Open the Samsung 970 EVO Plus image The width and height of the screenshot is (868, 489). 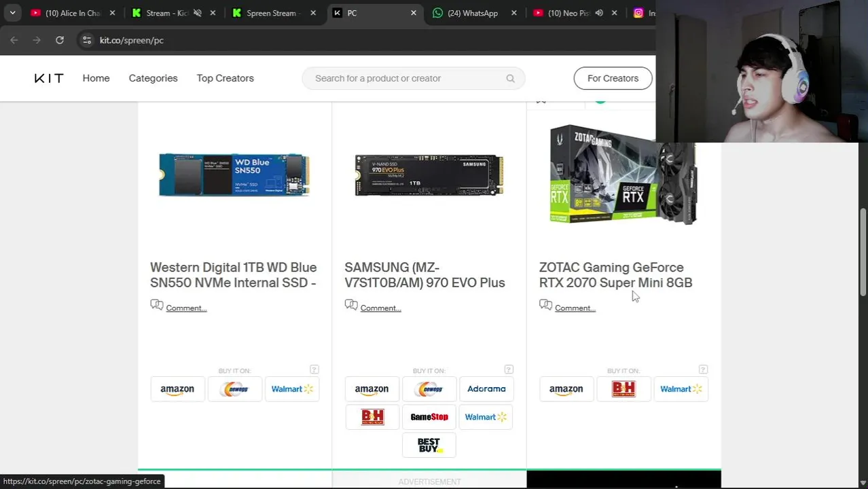(429, 175)
